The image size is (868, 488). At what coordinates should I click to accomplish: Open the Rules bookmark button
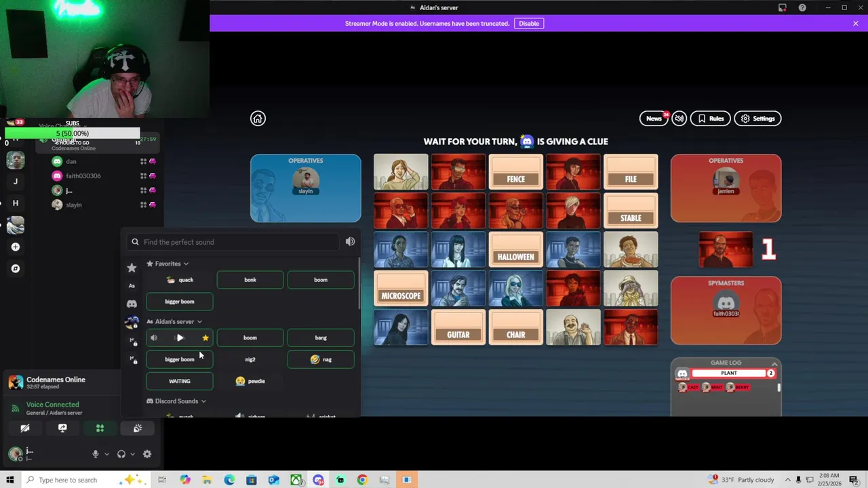[x=711, y=119]
